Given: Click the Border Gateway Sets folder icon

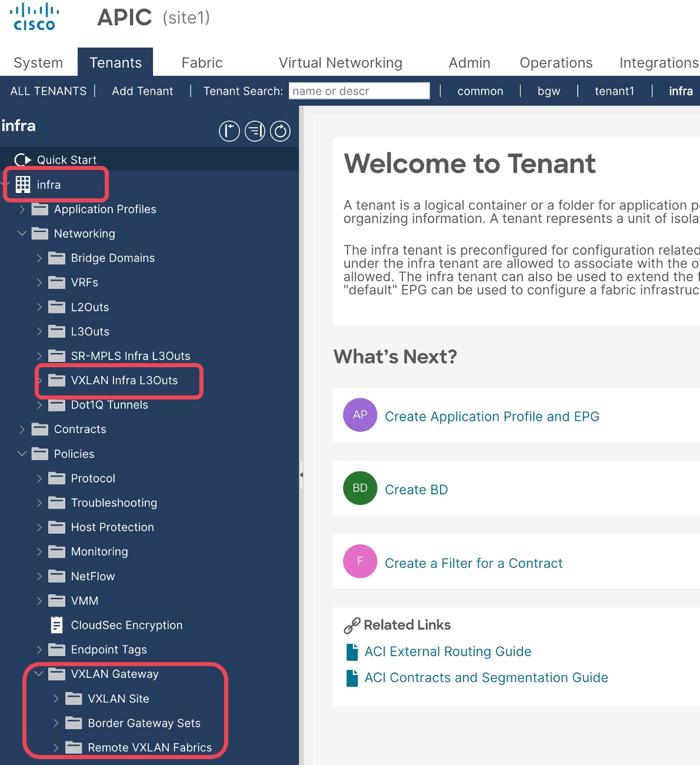Looking at the screenshot, I should (74, 723).
